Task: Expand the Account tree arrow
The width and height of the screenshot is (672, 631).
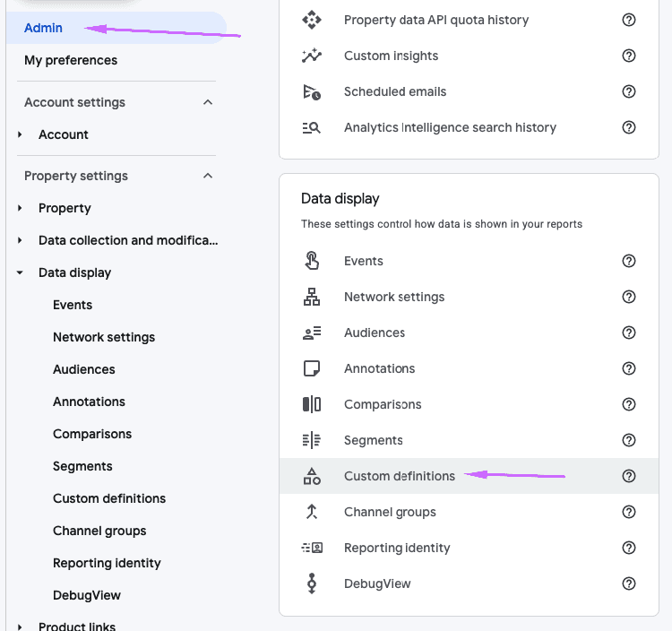Action: point(20,134)
